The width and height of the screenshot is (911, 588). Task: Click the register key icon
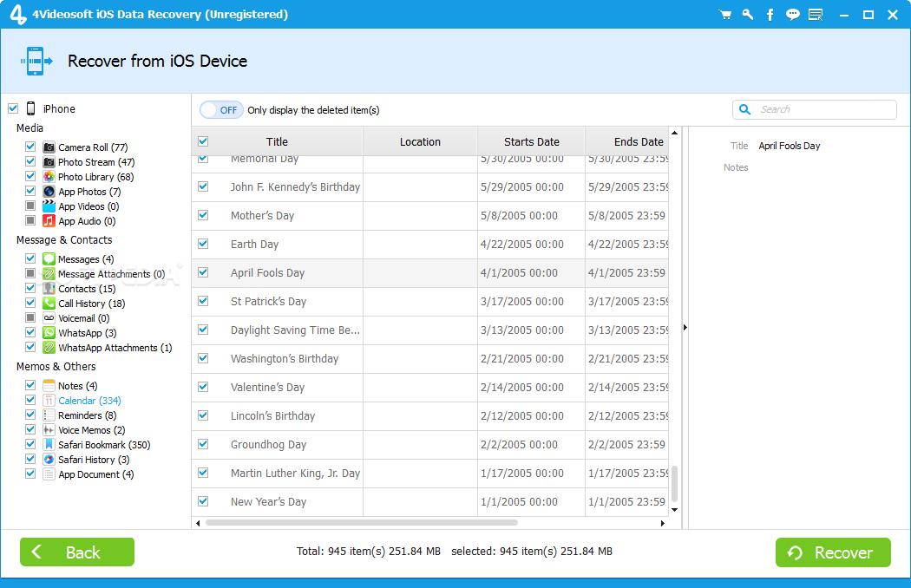tap(748, 15)
